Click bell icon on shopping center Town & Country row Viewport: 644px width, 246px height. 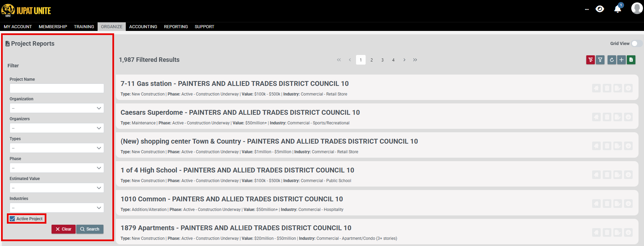click(x=596, y=146)
